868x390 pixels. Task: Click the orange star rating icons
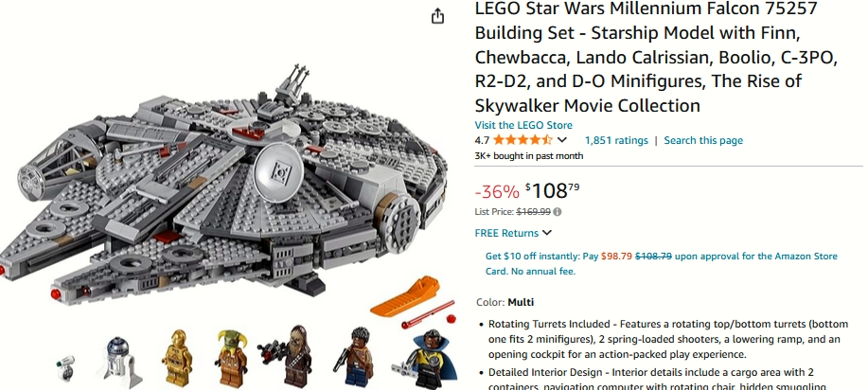pyautogui.click(x=523, y=140)
